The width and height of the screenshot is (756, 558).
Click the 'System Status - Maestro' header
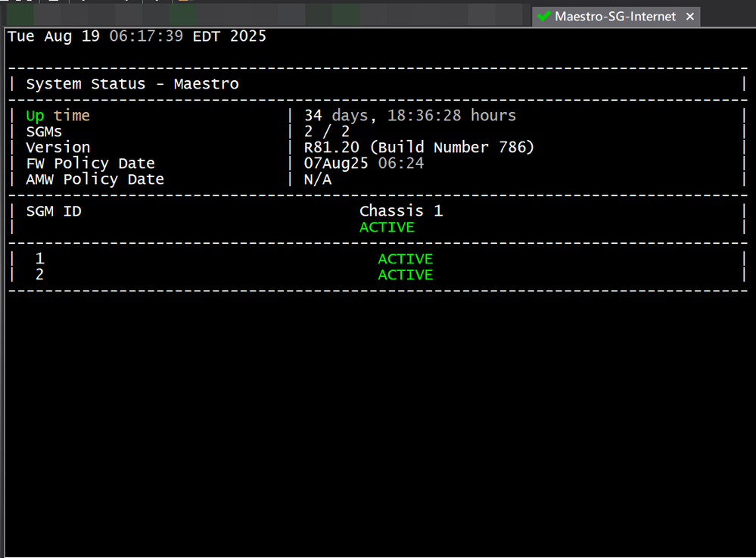click(x=132, y=84)
